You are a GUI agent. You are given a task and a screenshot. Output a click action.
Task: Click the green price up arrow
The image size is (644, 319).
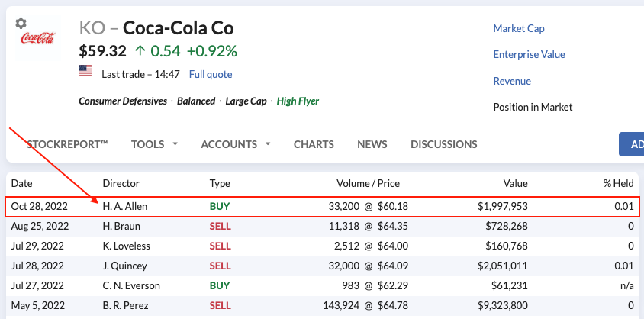tap(140, 51)
